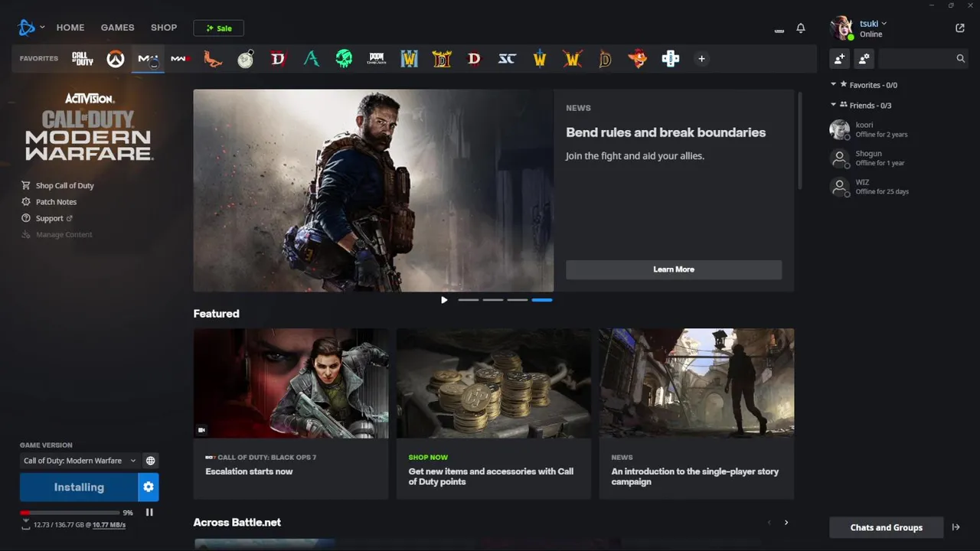Click tsuki's profile avatar
This screenshot has height=551, width=980.
point(841,28)
